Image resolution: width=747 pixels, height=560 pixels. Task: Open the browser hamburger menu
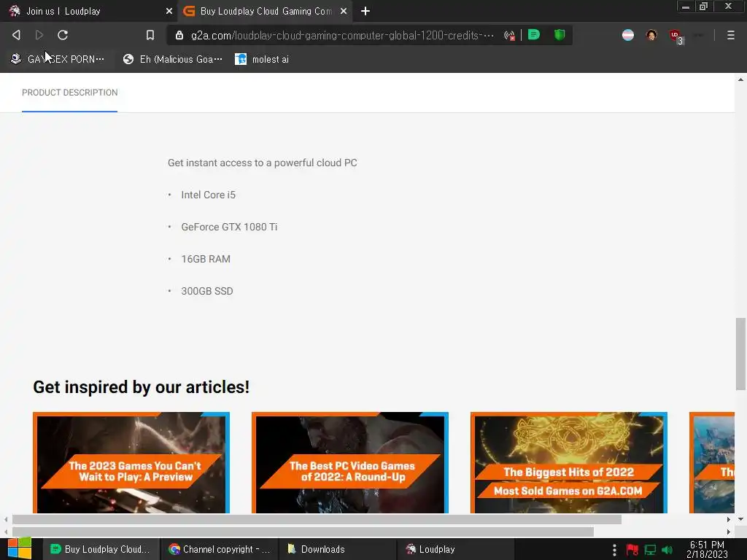[x=730, y=35]
